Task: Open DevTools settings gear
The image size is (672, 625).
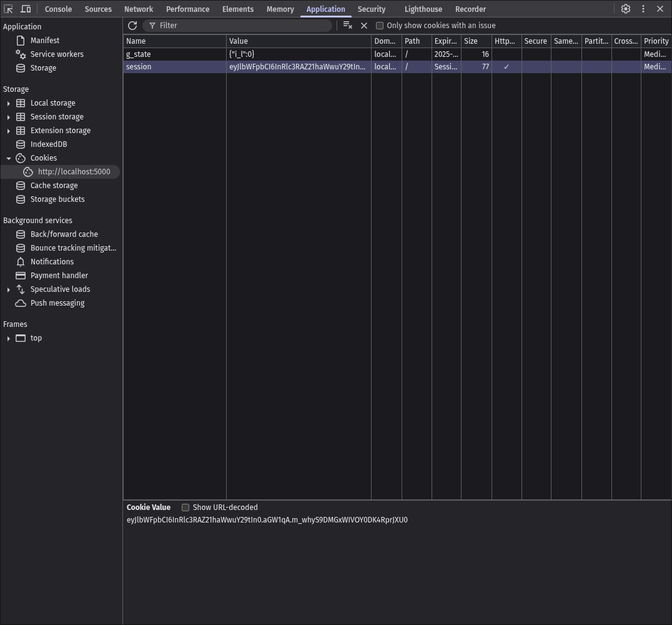Action: point(626,9)
